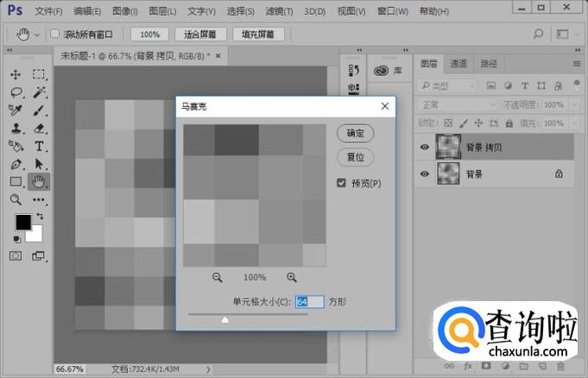This screenshot has width=588, height=378.
Task: Select the Magic Wand tool
Action: click(39, 92)
